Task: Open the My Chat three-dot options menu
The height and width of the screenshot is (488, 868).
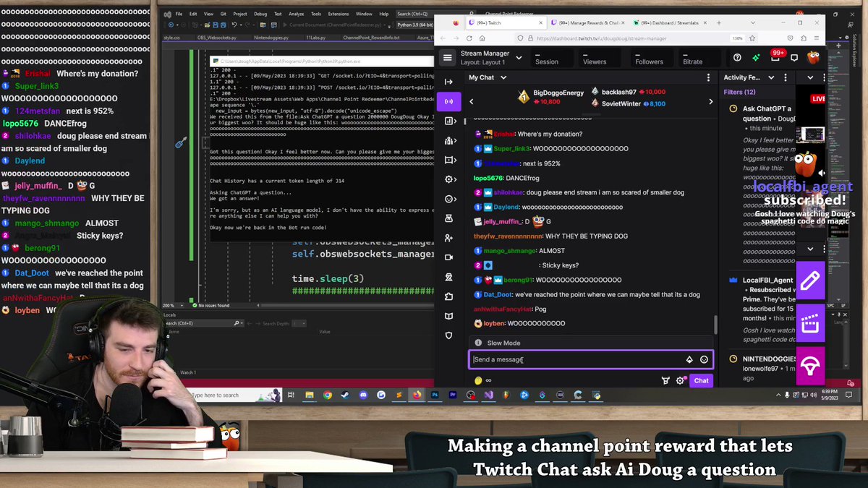Action: 708,77
